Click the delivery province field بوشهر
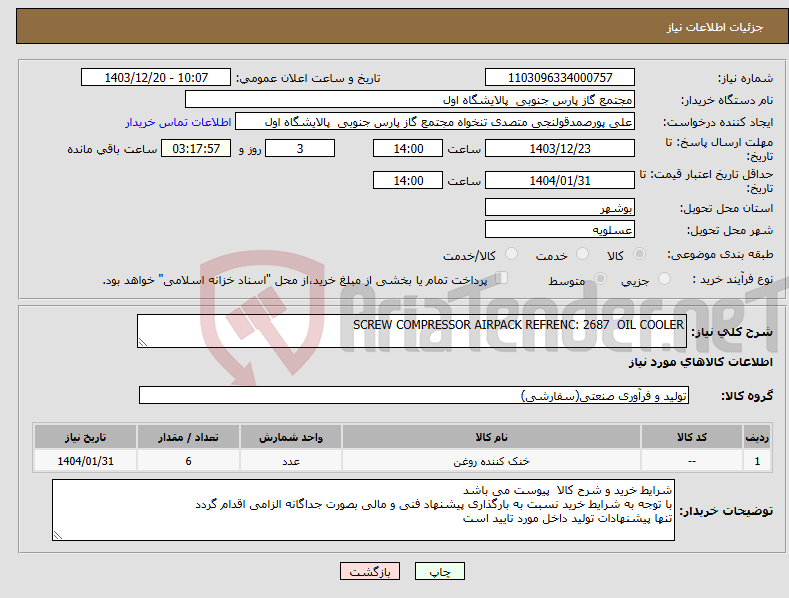Image resolution: width=789 pixels, height=598 pixels. click(560, 207)
